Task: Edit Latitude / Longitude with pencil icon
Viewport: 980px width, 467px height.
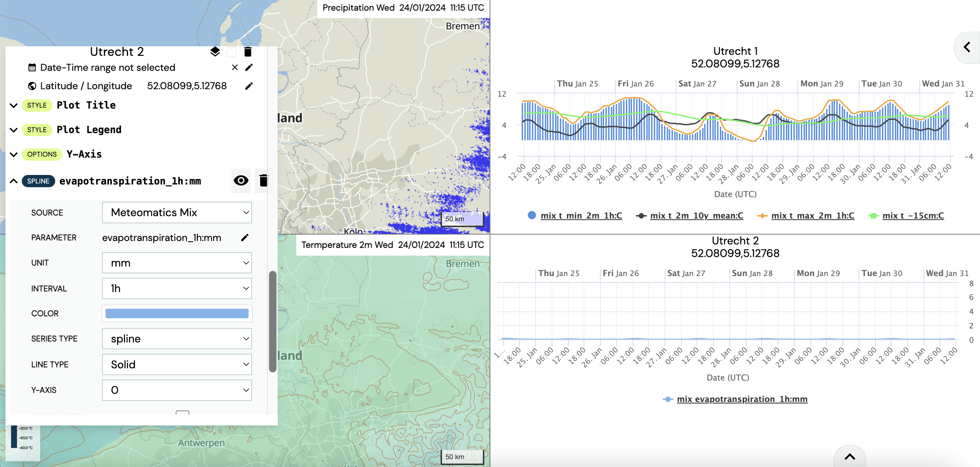Action: (249, 86)
